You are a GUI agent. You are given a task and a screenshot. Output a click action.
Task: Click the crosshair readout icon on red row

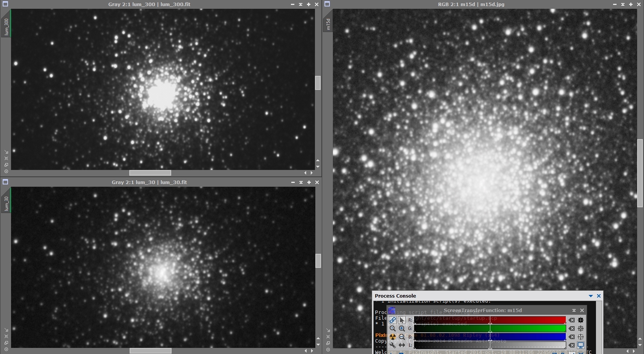[581, 320]
